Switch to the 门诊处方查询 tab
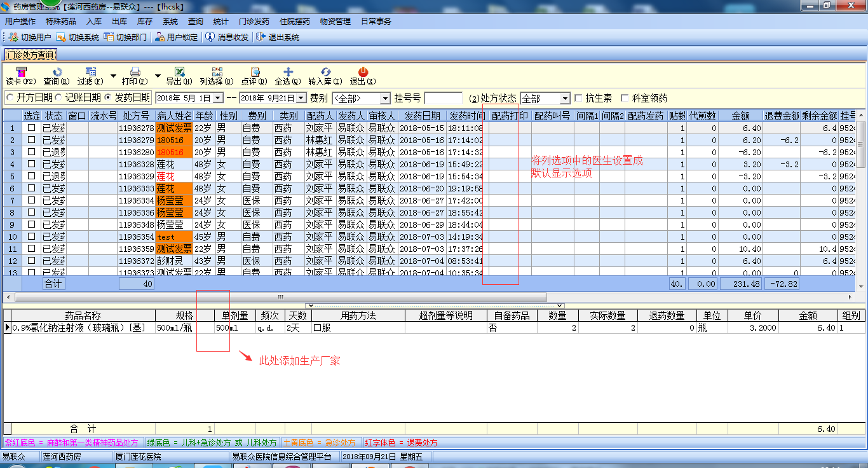868x468 pixels. 31,55
